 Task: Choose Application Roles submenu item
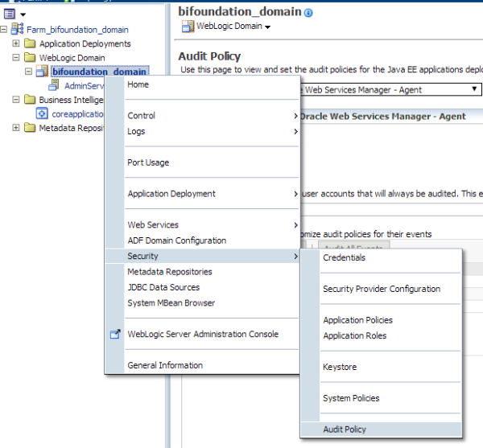click(x=382, y=335)
